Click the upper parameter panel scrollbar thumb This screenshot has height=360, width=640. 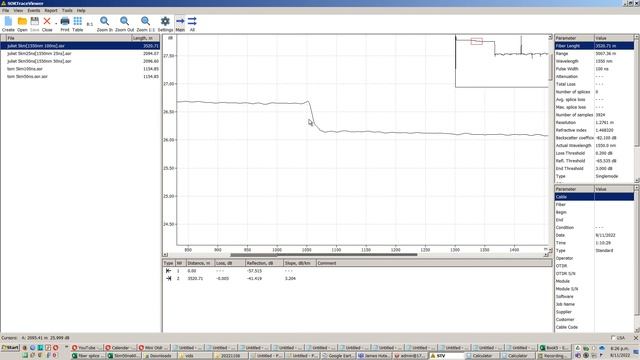click(636, 93)
